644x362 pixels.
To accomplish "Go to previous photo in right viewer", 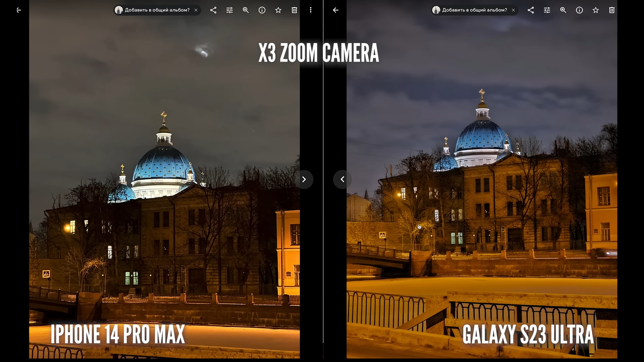I will [343, 179].
